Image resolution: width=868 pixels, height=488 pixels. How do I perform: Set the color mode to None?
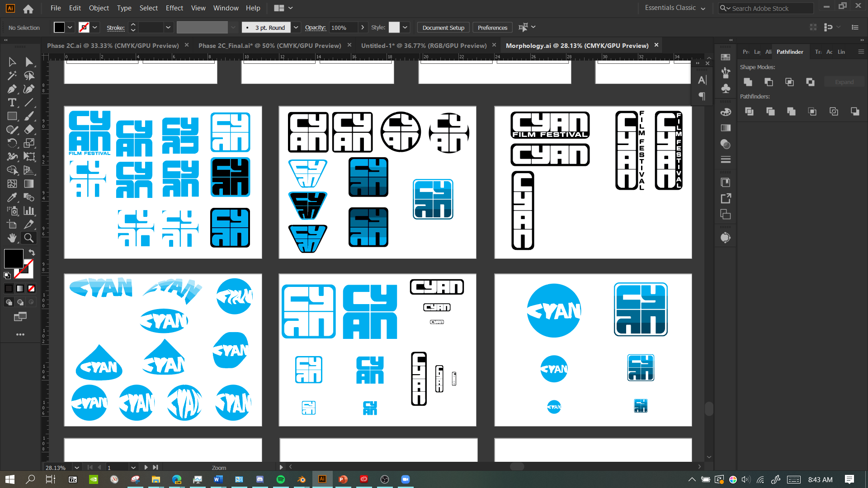click(x=31, y=289)
